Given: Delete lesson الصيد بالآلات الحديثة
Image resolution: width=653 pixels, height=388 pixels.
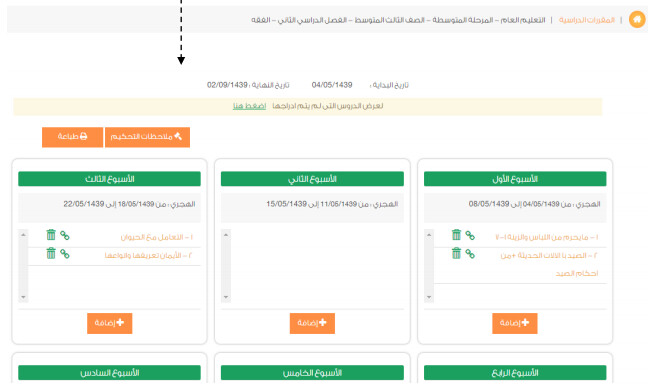Looking at the screenshot, I should tap(456, 253).
